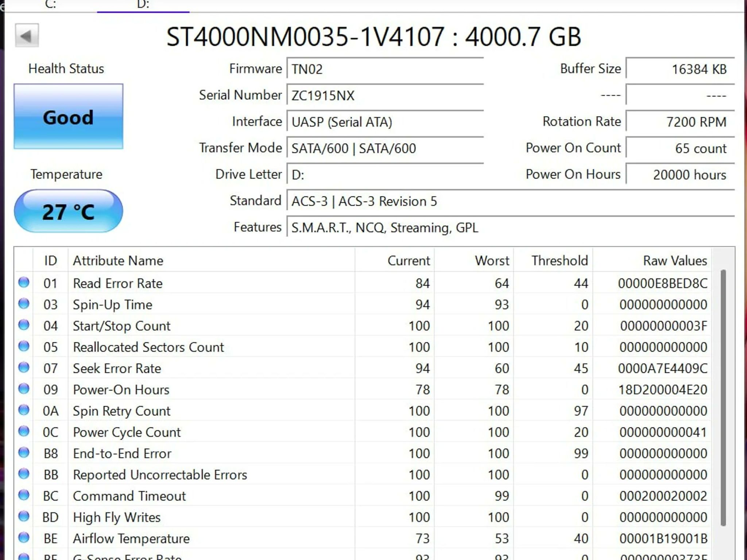
Task: Click the Firmware TN02 field
Action: point(385,68)
